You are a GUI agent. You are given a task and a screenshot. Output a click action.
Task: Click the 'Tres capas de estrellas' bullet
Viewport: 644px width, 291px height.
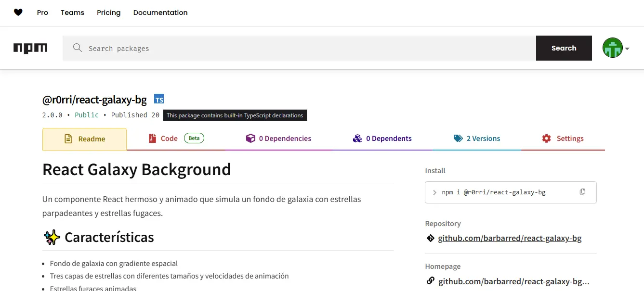click(x=169, y=276)
